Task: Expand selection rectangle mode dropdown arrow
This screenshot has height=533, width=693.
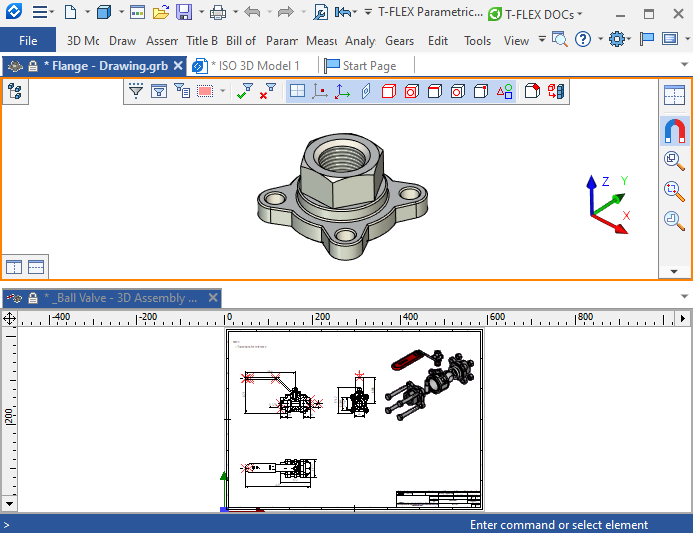Action: point(223,91)
